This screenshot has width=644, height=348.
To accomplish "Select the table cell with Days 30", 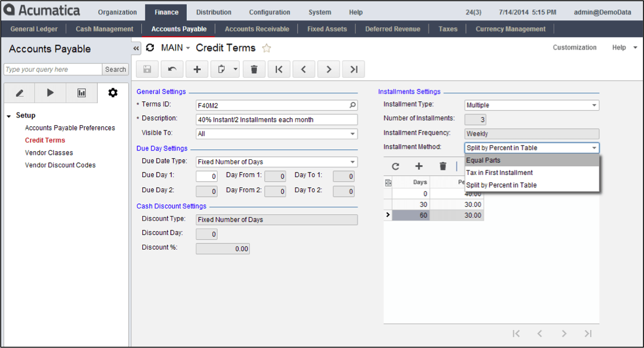I will coord(411,204).
